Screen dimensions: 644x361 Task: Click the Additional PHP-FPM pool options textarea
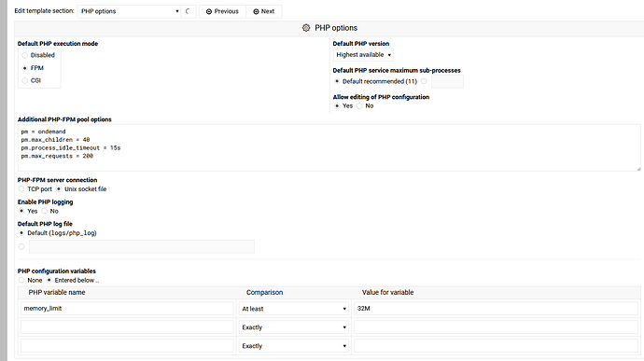pyautogui.click(x=329, y=147)
